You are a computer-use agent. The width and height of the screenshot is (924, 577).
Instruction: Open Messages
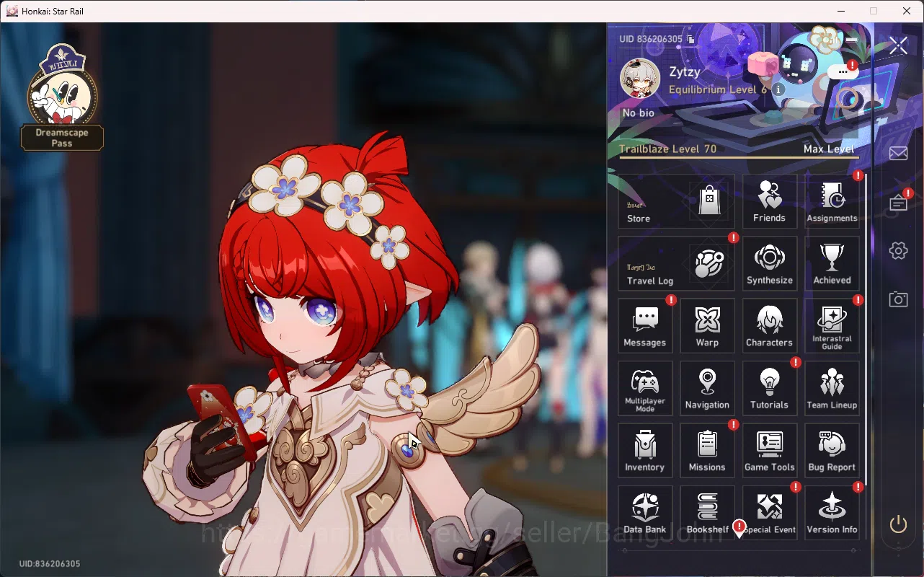pos(645,326)
